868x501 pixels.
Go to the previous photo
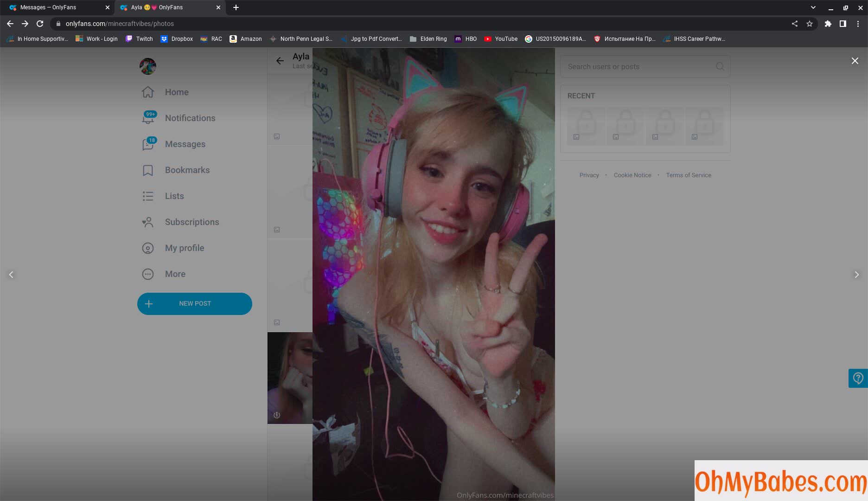pyautogui.click(x=11, y=275)
